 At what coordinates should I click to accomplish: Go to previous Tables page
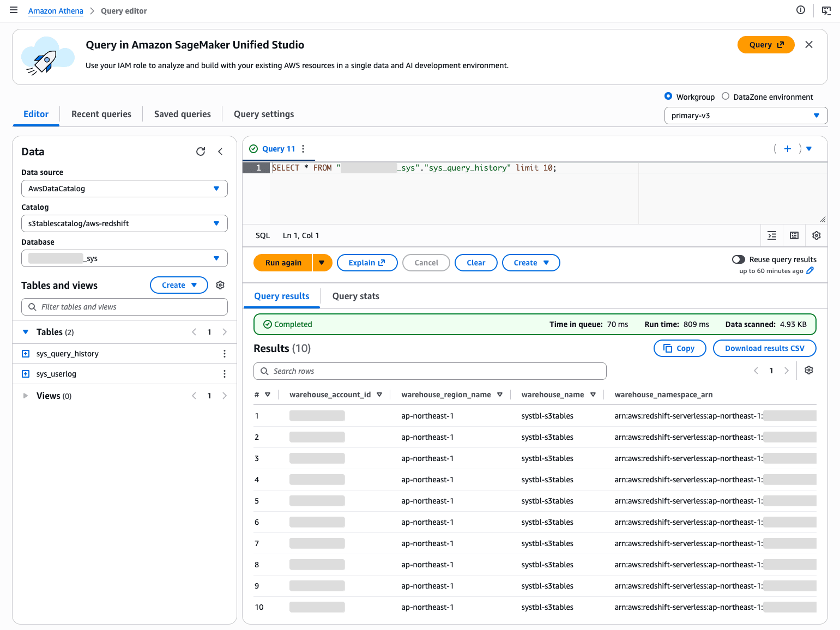click(194, 332)
